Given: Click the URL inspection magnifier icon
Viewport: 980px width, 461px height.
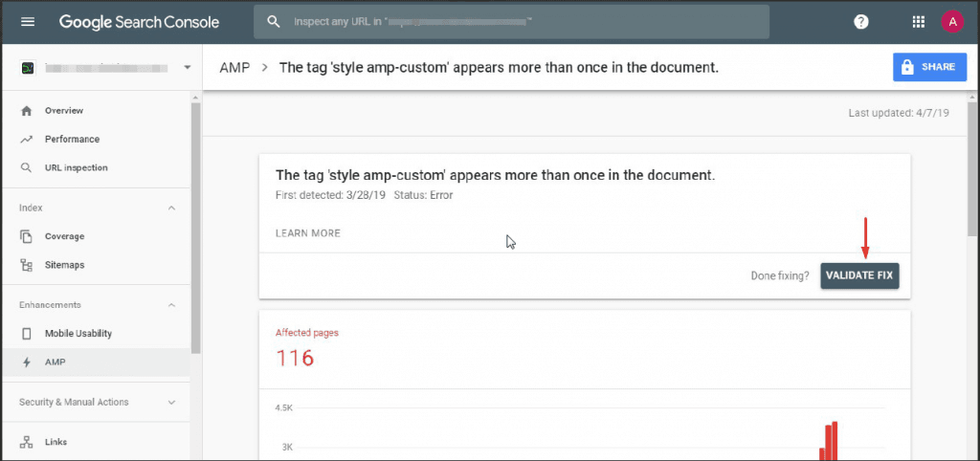Looking at the screenshot, I should coord(26,168).
